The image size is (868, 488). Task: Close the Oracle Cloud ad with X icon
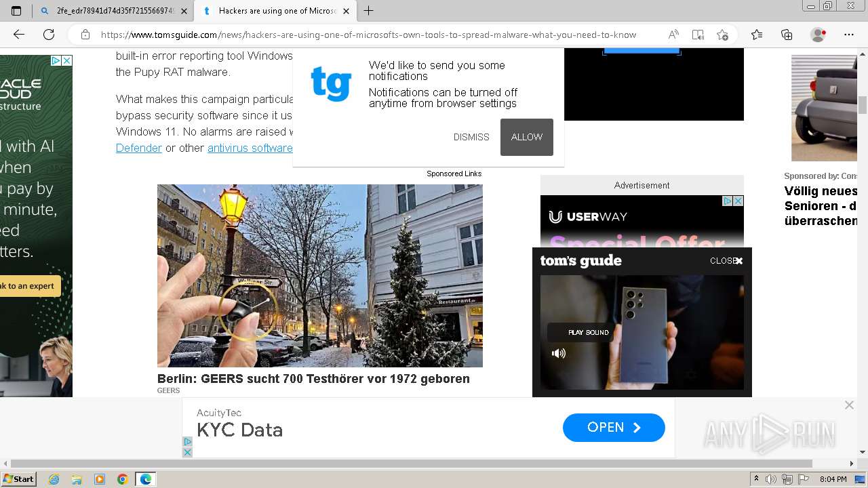pos(67,60)
